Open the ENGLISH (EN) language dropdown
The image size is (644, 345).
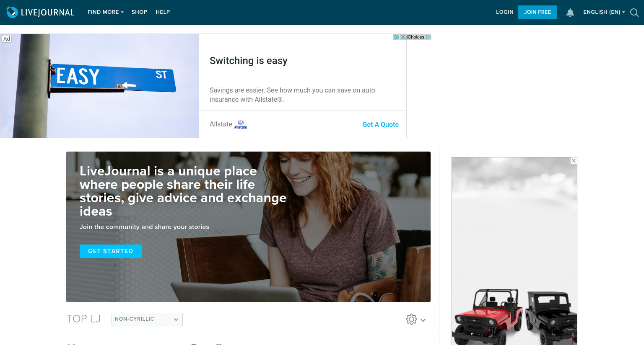(x=604, y=12)
